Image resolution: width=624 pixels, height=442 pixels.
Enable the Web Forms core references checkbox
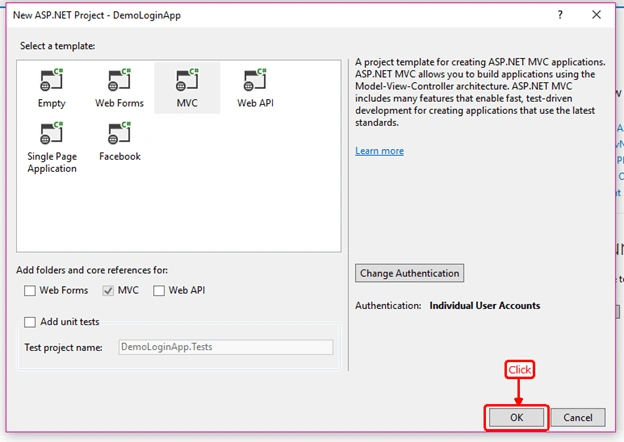(x=30, y=290)
